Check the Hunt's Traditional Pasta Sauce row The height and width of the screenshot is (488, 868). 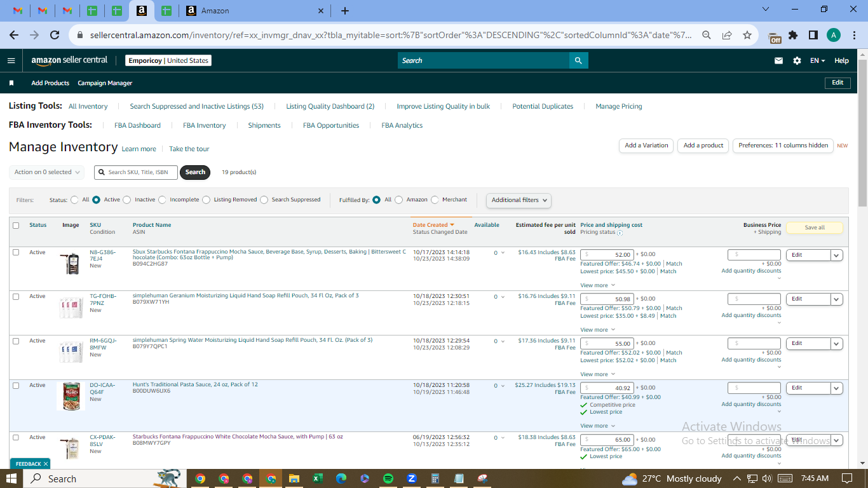coord(16,385)
